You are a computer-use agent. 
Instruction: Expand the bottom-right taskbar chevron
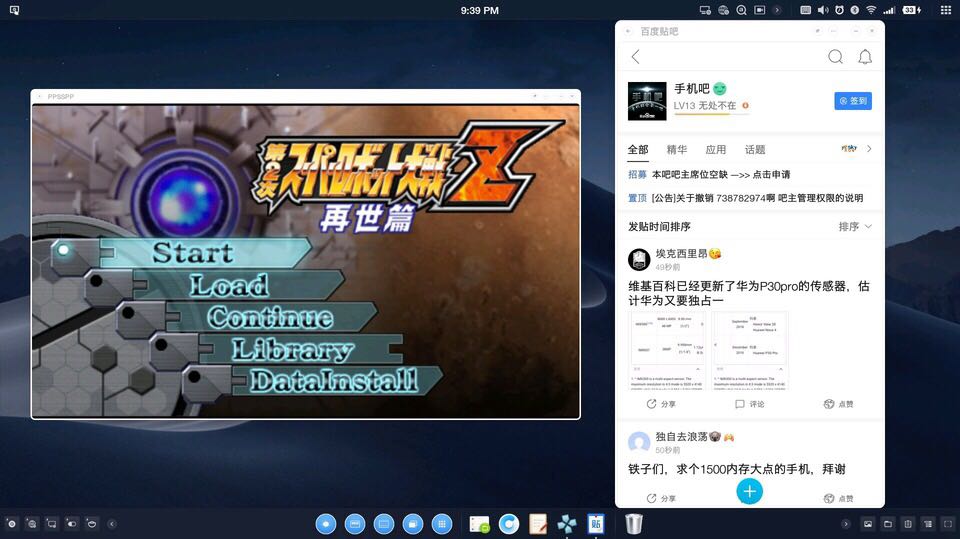point(846,524)
